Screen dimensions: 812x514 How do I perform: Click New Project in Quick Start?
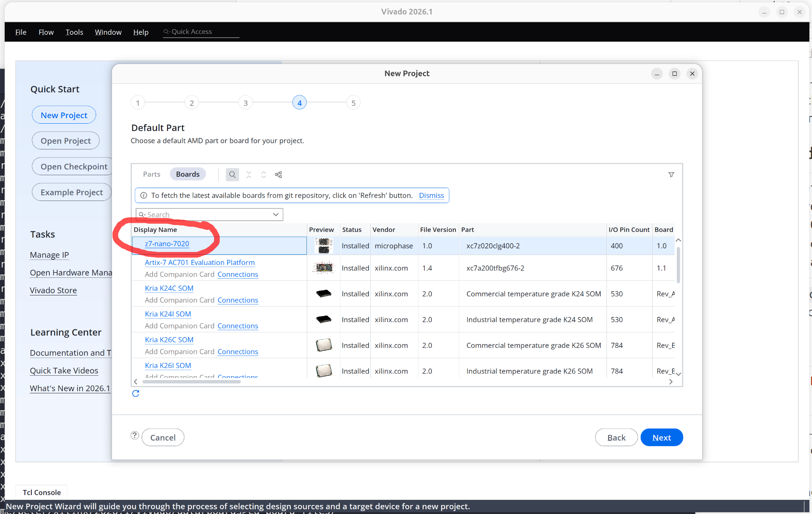(x=64, y=115)
